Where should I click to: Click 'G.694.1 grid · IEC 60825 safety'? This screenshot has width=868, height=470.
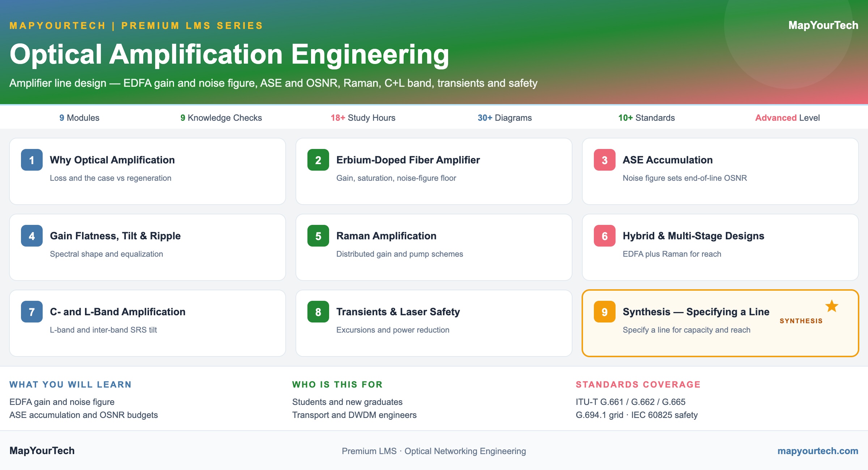point(637,415)
